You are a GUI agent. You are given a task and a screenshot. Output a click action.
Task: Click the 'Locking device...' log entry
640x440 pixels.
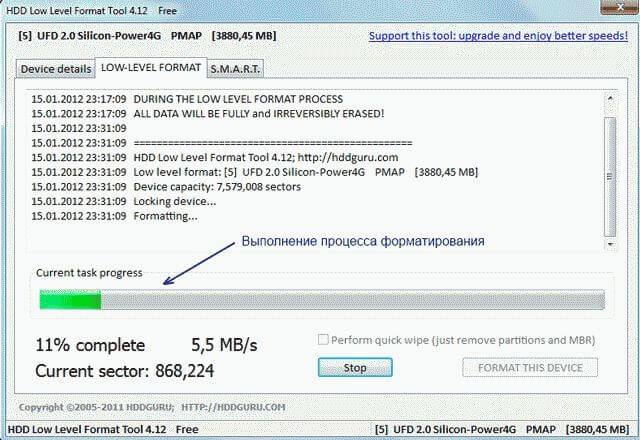pos(124,201)
